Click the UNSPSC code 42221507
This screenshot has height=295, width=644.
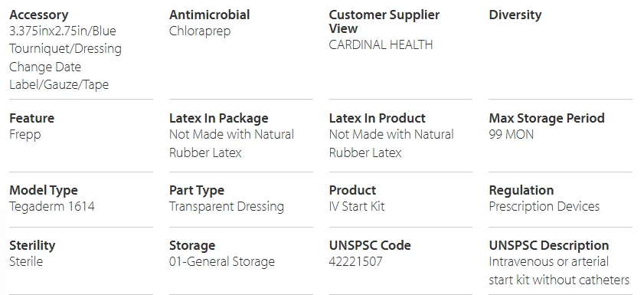coord(355,262)
